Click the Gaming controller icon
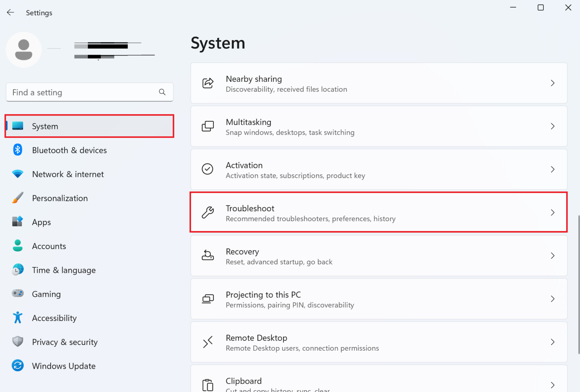This screenshot has width=580, height=392. pyautogui.click(x=17, y=293)
